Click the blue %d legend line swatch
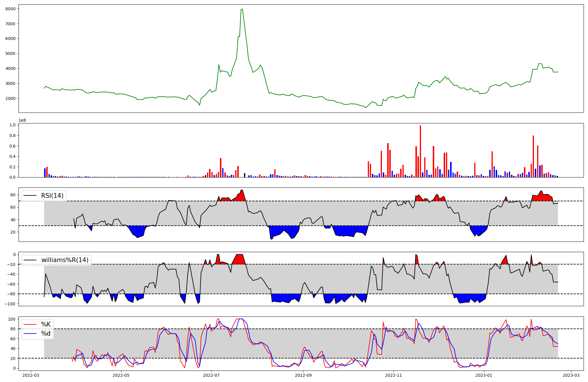Screen dimensions: 588x382 pyautogui.click(x=30, y=334)
